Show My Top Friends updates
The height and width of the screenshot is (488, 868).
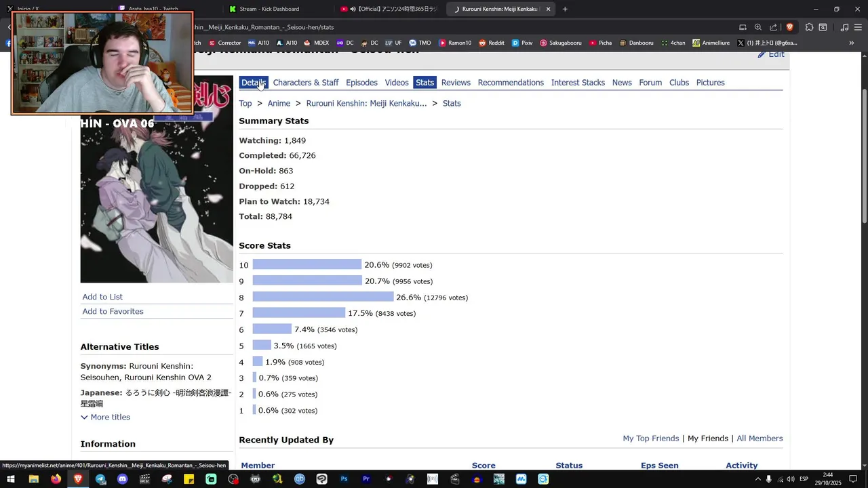[651, 439]
